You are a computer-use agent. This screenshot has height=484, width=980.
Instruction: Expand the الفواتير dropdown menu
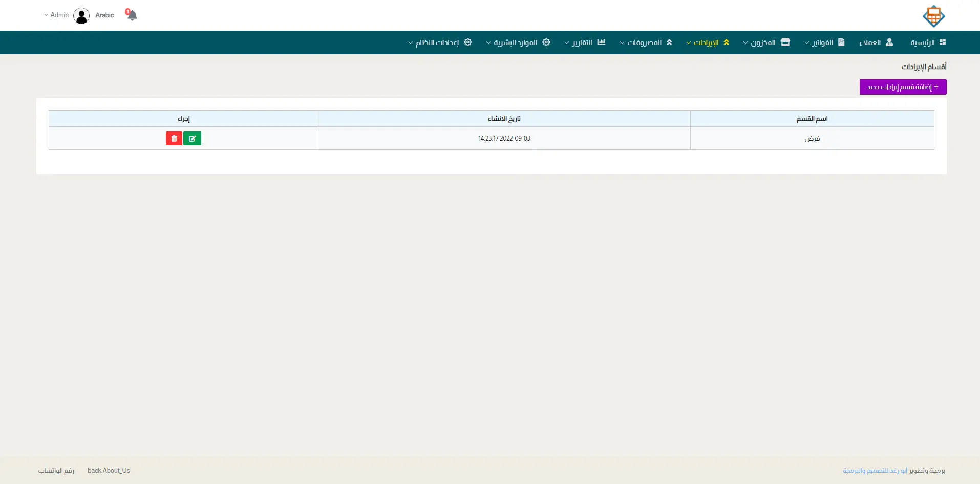(822, 42)
